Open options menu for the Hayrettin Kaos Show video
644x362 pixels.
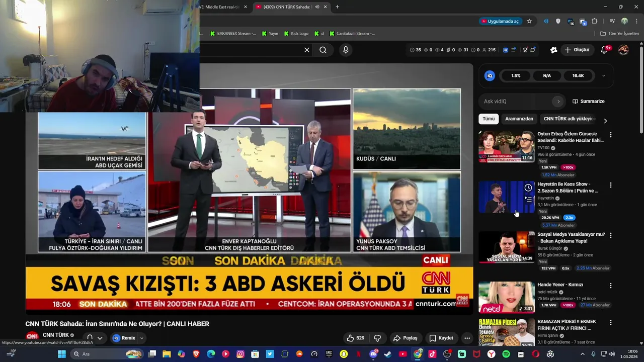point(611,185)
